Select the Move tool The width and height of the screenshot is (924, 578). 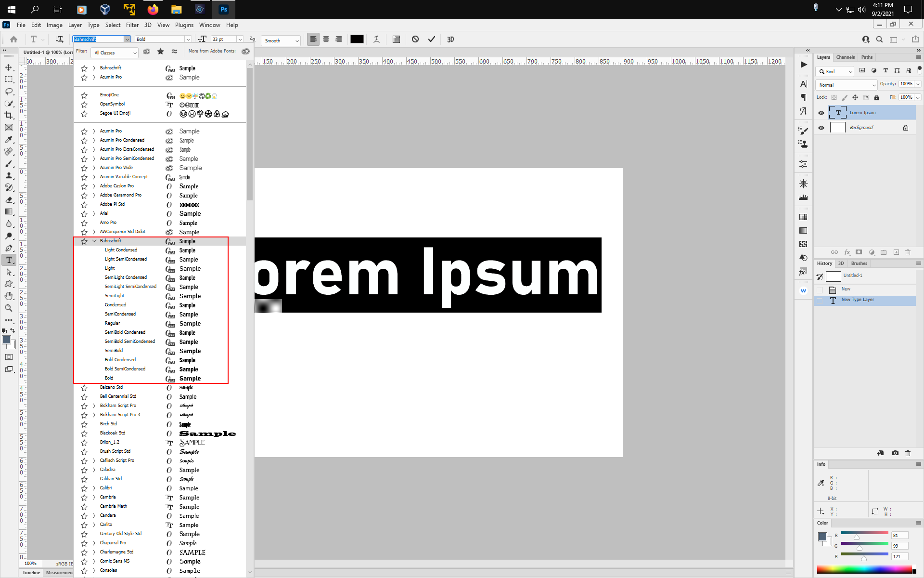pos(9,67)
